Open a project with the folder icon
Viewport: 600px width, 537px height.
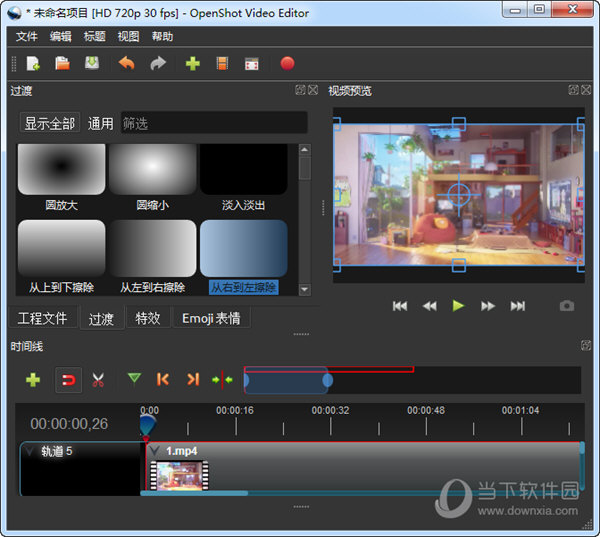(x=62, y=63)
